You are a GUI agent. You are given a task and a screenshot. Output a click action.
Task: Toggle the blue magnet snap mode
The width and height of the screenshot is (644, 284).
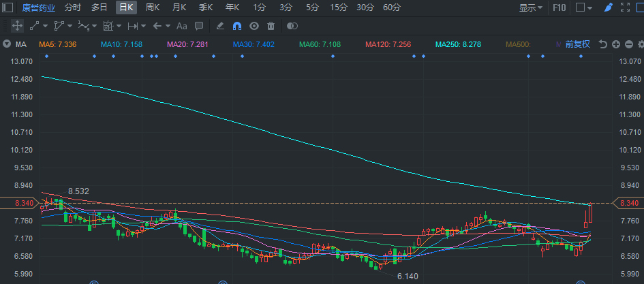(x=237, y=26)
